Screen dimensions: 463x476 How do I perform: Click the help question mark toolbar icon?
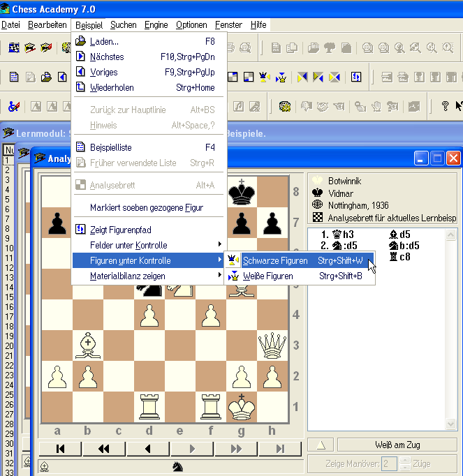coord(445,107)
